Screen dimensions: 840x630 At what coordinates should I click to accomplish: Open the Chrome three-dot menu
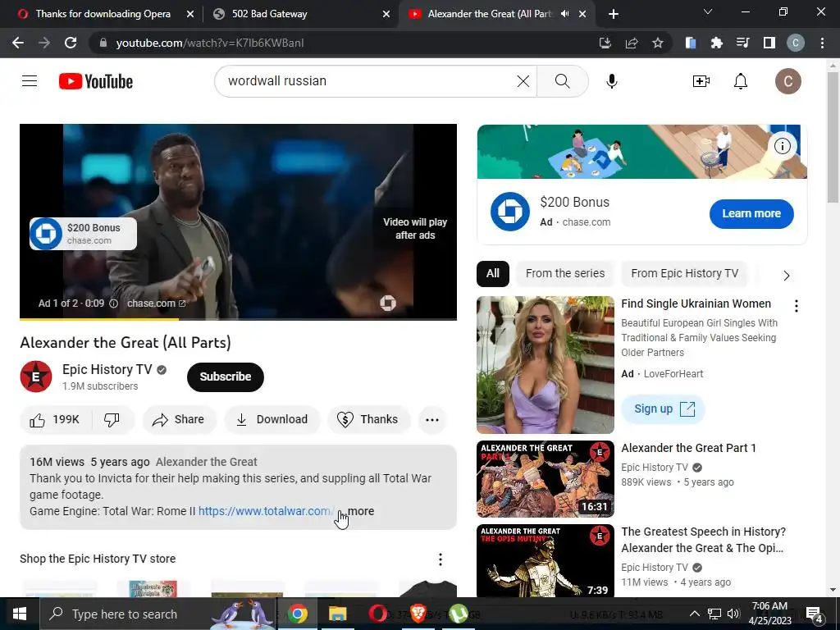[x=822, y=43]
